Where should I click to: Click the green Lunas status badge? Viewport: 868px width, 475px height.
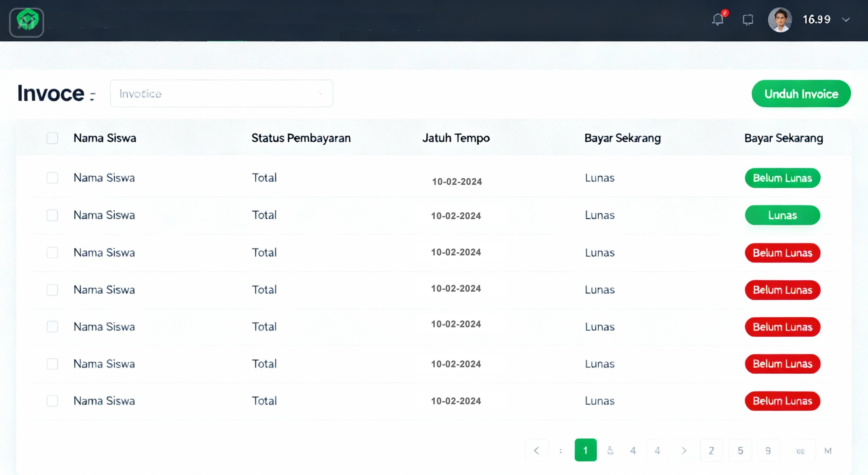pyautogui.click(x=782, y=215)
